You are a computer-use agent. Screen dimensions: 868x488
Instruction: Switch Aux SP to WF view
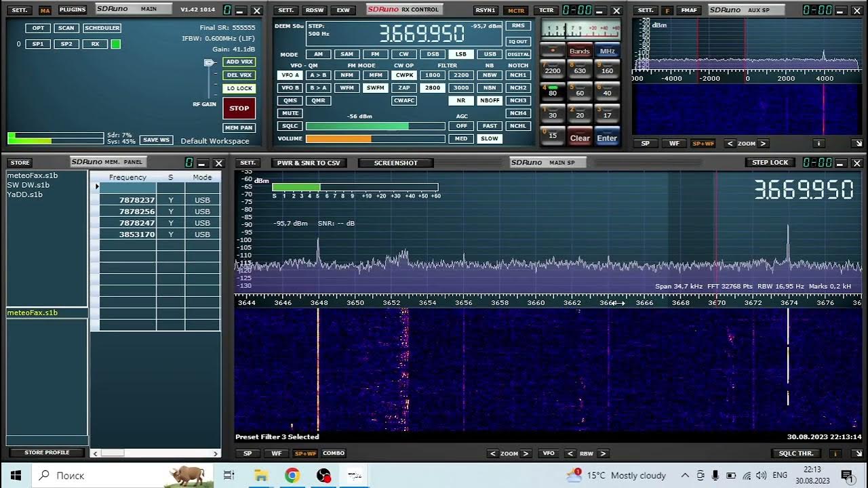(674, 144)
